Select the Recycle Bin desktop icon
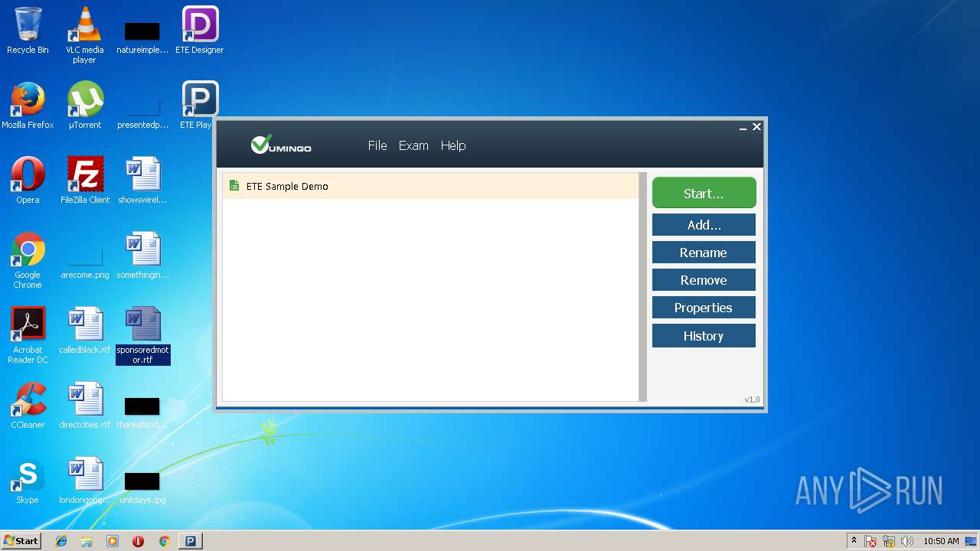This screenshot has width=980, height=551. click(28, 31)
